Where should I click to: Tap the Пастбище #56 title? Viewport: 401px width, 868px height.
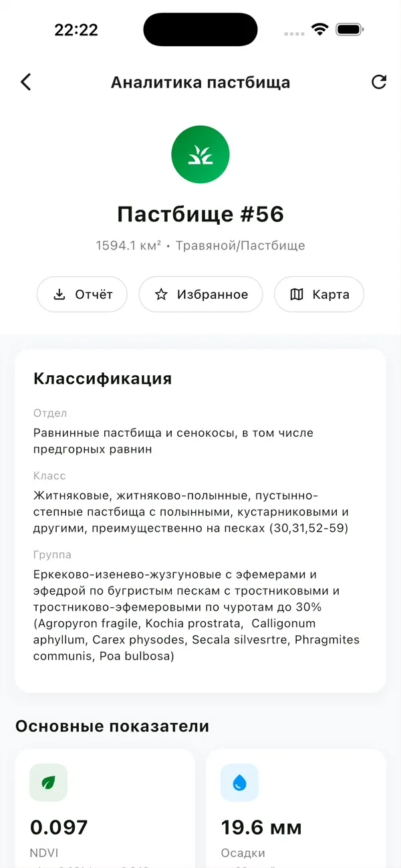[200, 215]
